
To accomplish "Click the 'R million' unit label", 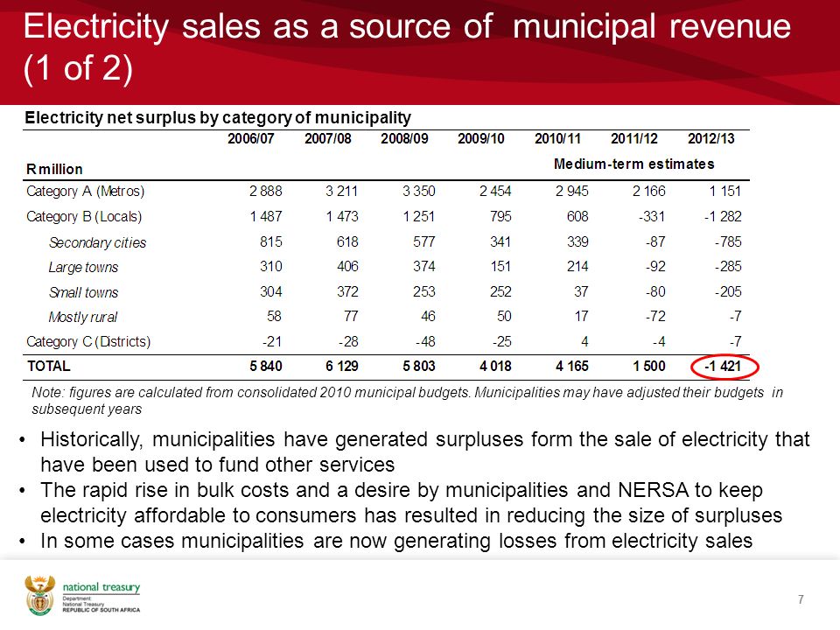I will pyautogui.click(x=54, y=169).
